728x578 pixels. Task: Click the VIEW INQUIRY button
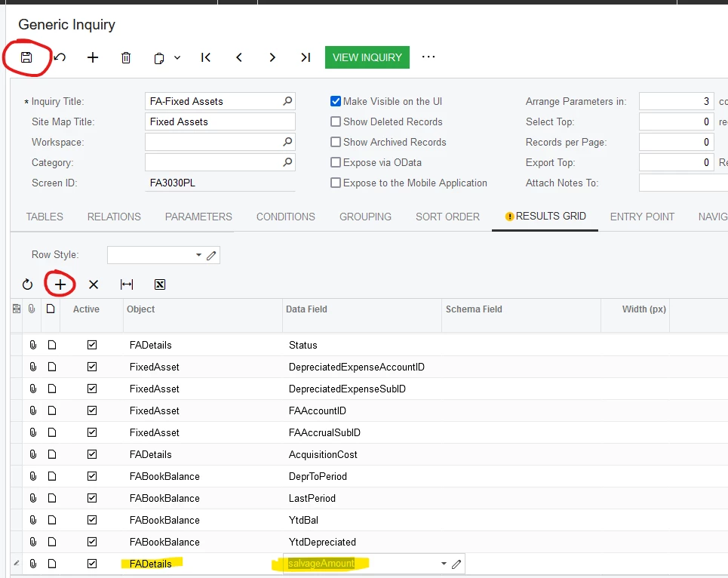(367, 57)
